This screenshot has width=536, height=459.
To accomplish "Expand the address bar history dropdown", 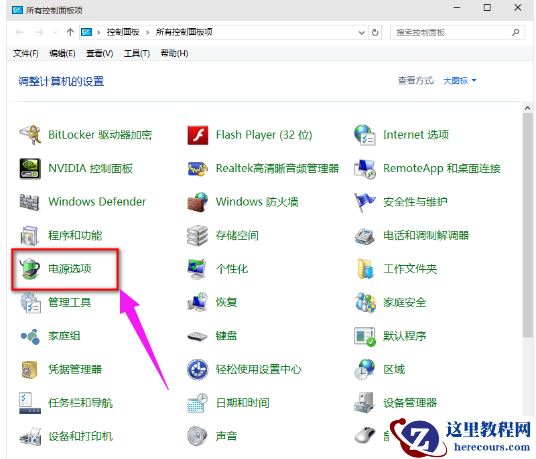I will tap(362, 32).
